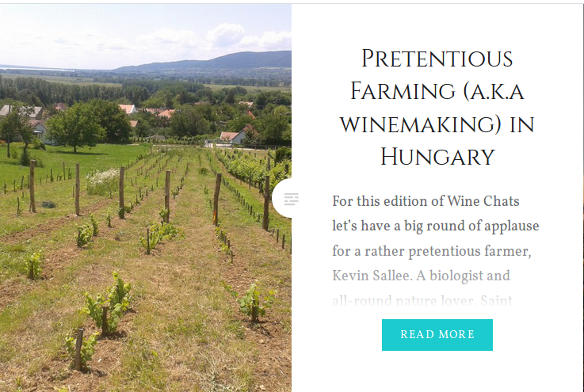Screen dimensions: 584x392
Task: Click the 'pretentious farmer' line in the excerpt
Action: [432, 251]
